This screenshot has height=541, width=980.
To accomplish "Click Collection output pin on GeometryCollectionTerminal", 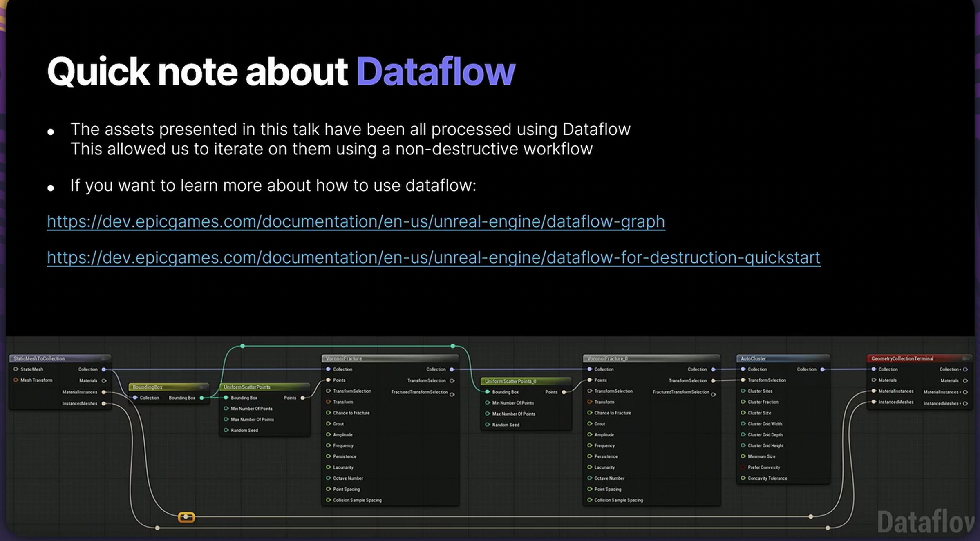I will (965, 369).
